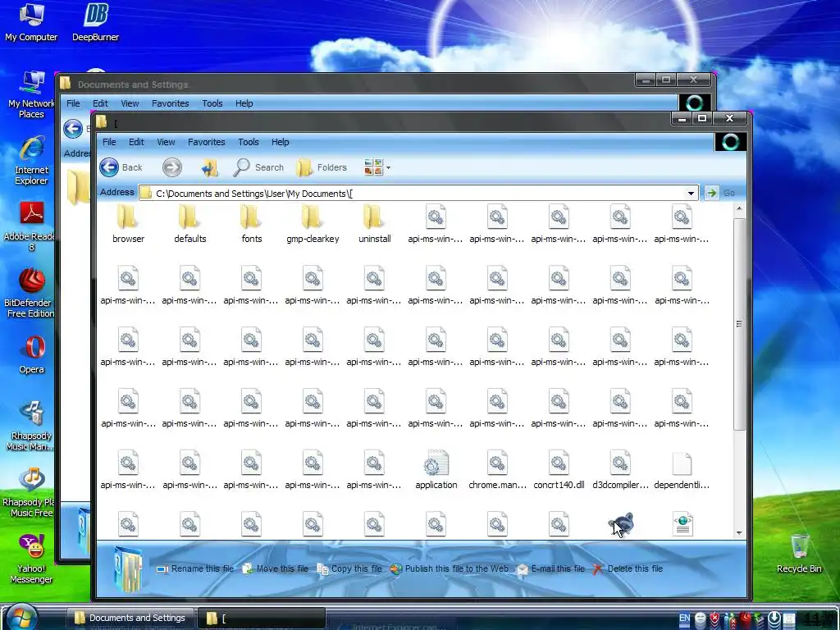Toggle the Folders pane button
The width and height of the screenshot is (840, 630).
[322, 167]
